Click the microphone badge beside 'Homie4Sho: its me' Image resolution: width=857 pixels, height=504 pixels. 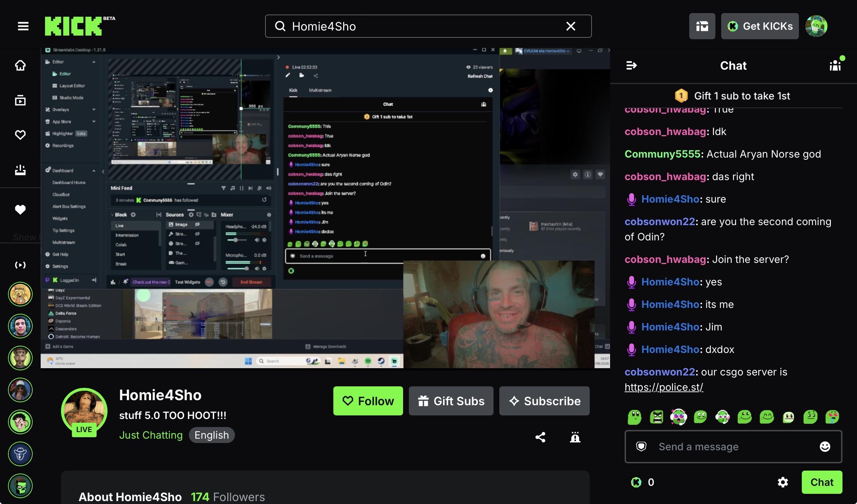(x=631, y=304)
